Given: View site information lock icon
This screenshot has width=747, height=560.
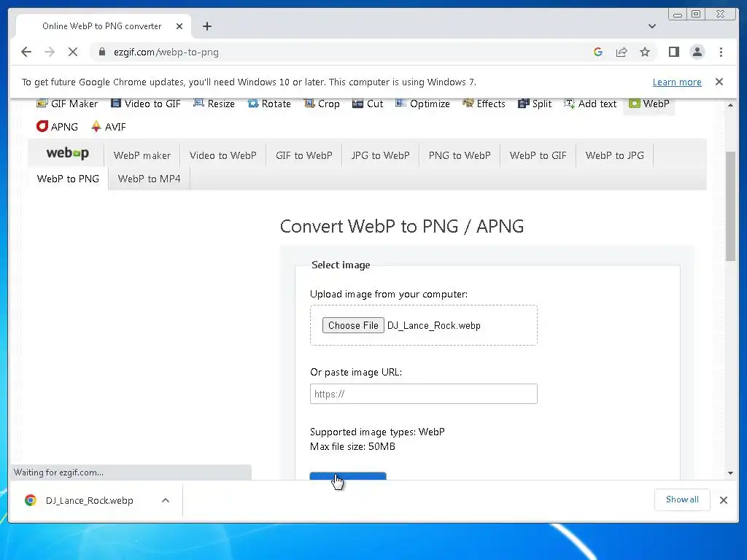Looking at the screenshot, I should click(102, 52).
